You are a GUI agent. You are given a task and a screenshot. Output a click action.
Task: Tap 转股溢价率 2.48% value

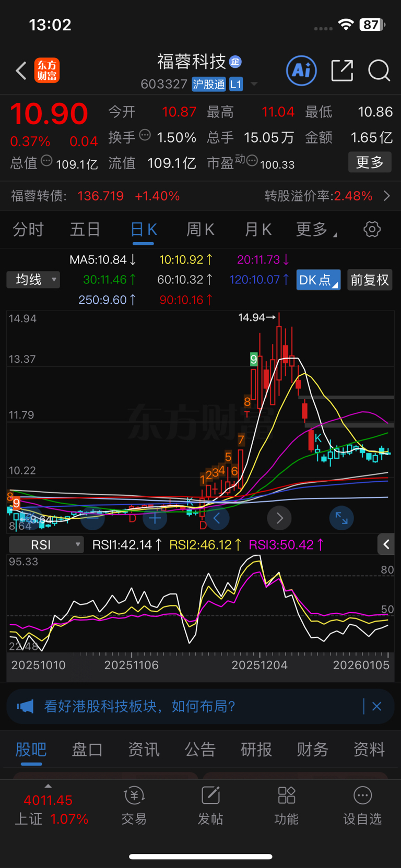353,196
